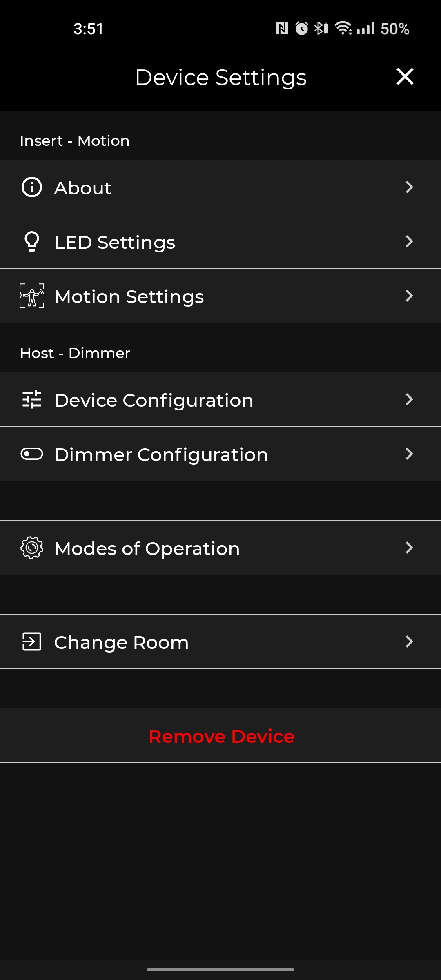Expand LED Settings via right chevron

pyautogui.click(x=409, y=241)
